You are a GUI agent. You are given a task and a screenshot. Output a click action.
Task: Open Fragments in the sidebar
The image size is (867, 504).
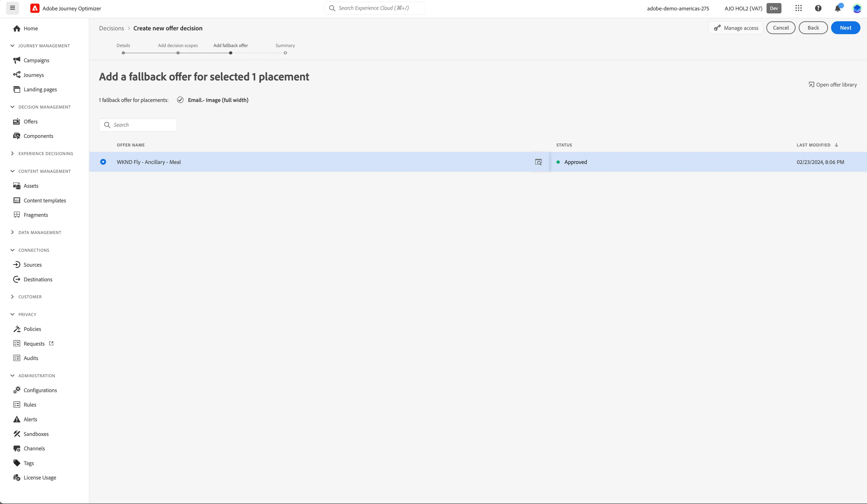(36, 215)
